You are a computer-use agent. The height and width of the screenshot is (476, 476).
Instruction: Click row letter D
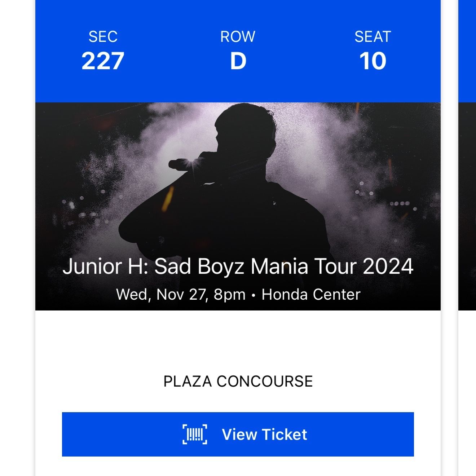[238, 61]
